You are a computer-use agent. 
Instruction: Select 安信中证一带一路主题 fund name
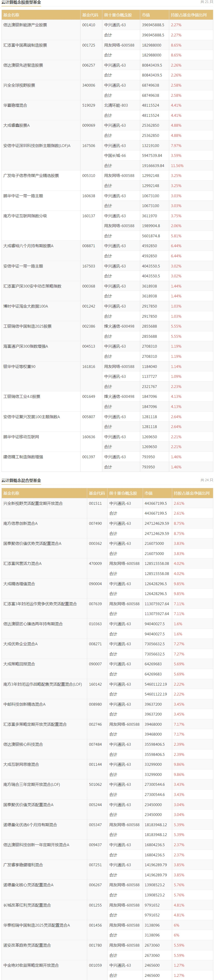pyautogui.click(x=23, y=266)
